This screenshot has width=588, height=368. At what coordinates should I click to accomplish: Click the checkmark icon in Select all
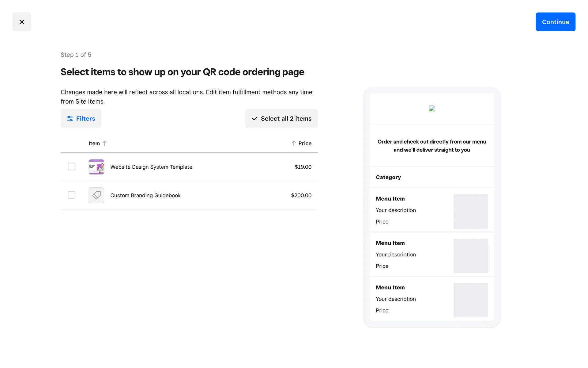(x=254, y=118)
